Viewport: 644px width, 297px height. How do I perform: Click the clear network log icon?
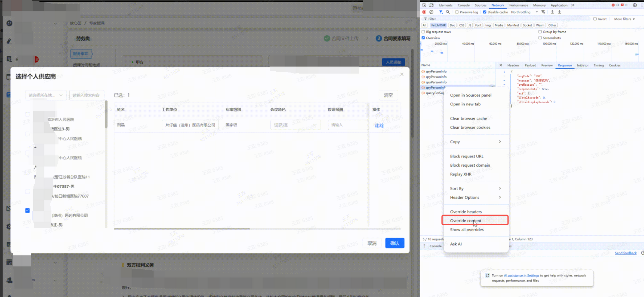click(x=431, y=12)
